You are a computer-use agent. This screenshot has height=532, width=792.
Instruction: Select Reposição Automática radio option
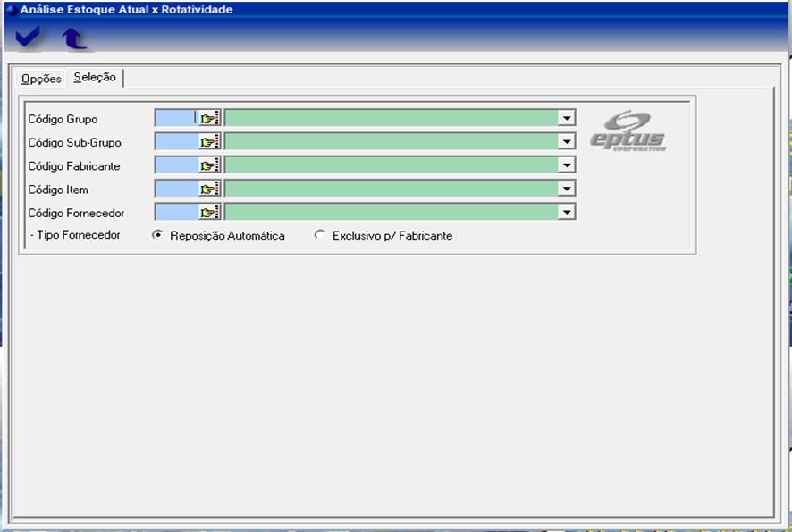click(x=158, y=235)
